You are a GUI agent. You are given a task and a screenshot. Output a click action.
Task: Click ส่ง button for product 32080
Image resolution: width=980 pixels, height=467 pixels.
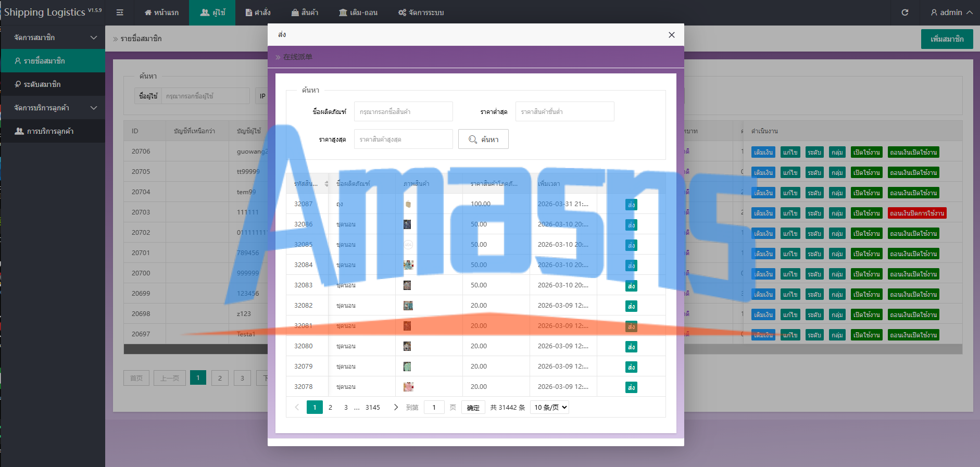[631, 347]
